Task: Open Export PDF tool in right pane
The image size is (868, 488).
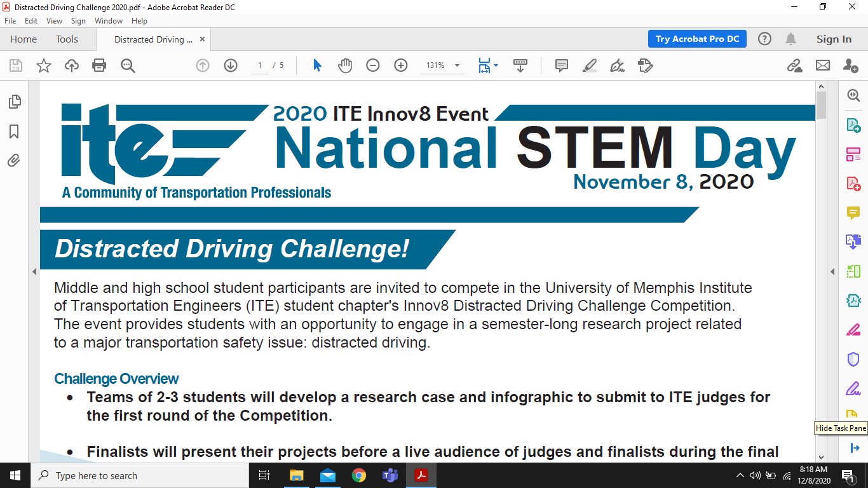Action: pos(853,125)
